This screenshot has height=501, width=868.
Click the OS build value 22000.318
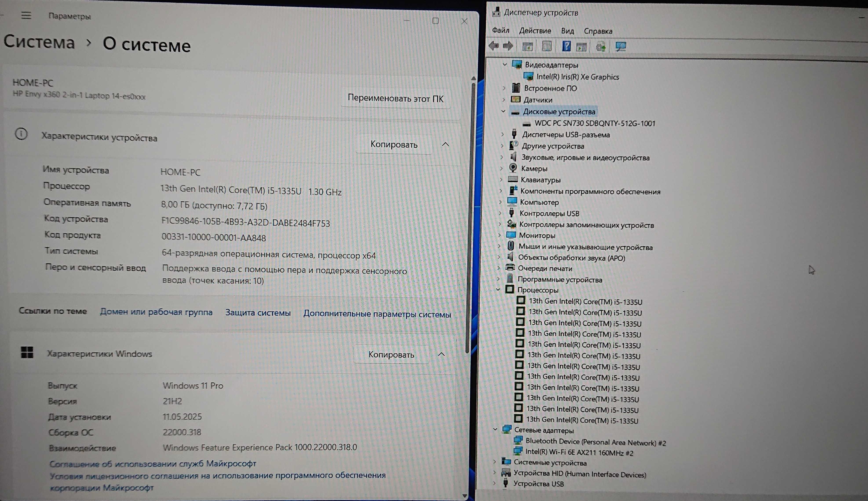point(182,432)
